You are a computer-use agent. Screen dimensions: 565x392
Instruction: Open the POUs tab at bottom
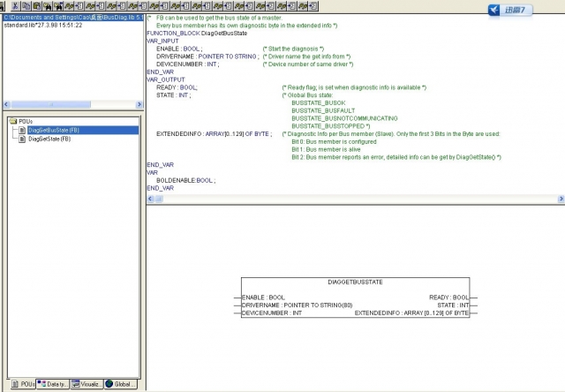[x=21, y=384]
